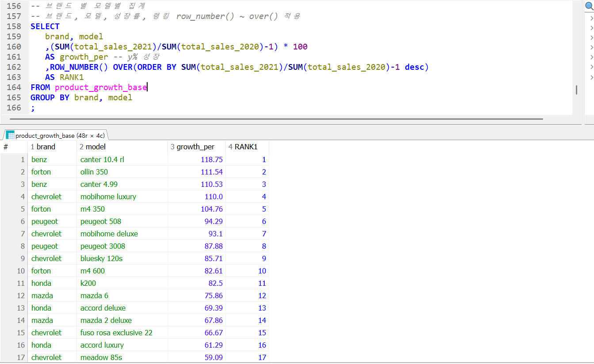The image size is (594, 364).
Task: Select the cell mazda 2 deluxe
Action: click(x=122, y=320)
